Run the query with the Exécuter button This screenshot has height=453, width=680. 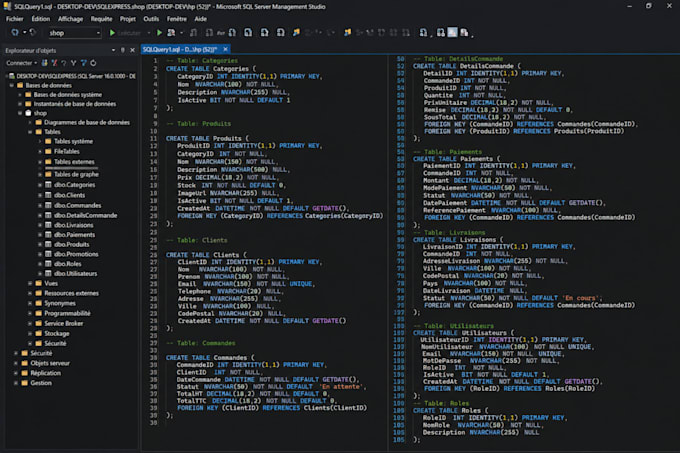[x=125, y=33]
